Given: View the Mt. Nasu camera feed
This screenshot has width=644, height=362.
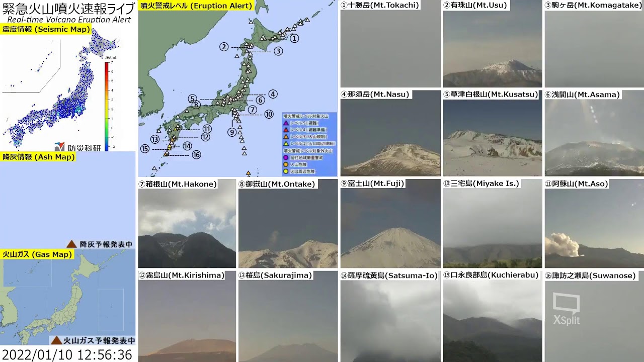Looking at the screenshot, I should (390, 133).
